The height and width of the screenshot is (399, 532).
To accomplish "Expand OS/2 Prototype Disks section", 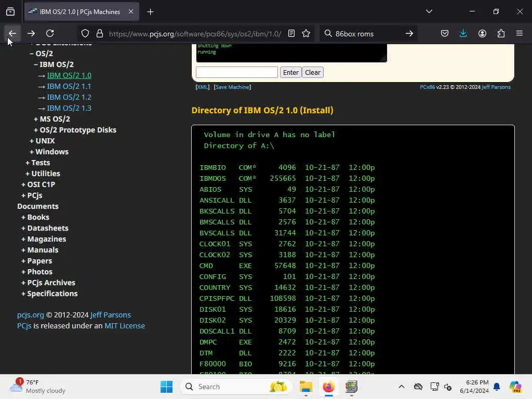I will [x=75, y=130].
